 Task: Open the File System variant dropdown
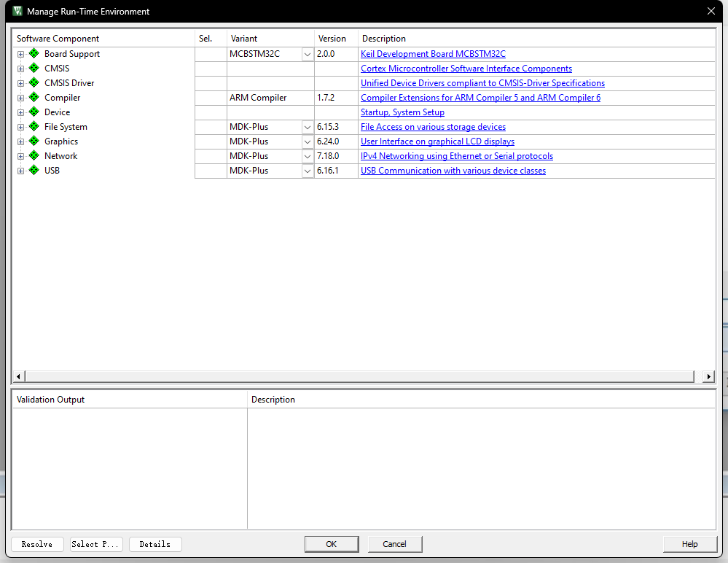pos(308,128)
